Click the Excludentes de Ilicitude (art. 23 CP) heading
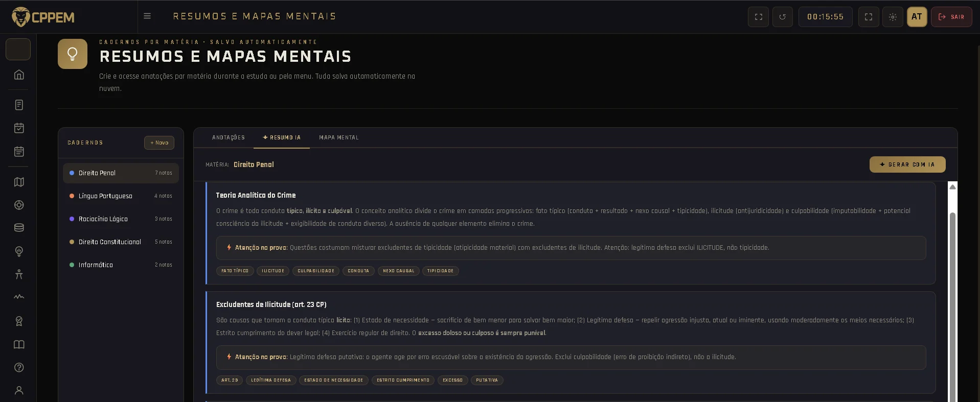This screenshot has height=402, width=980. [271, 304]
